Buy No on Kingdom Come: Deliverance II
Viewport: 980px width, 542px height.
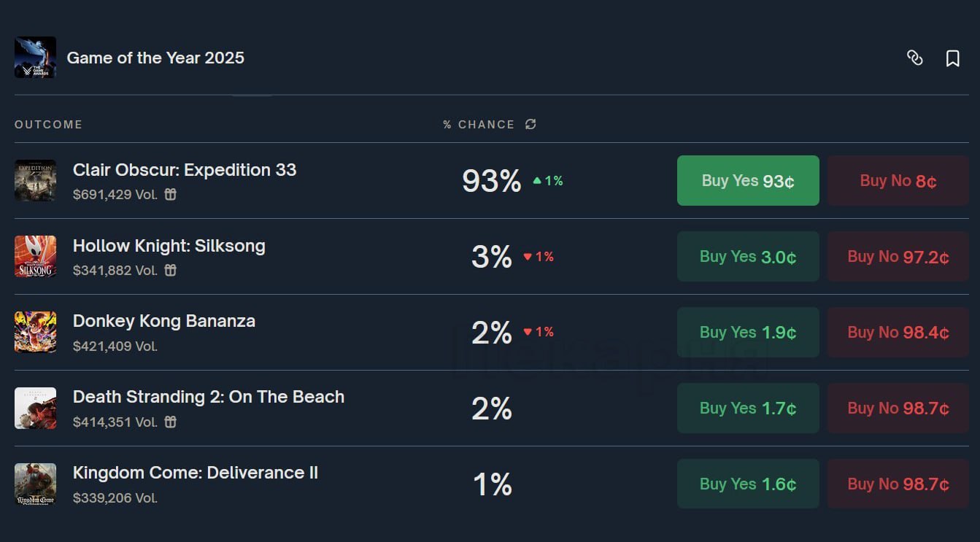898,484
